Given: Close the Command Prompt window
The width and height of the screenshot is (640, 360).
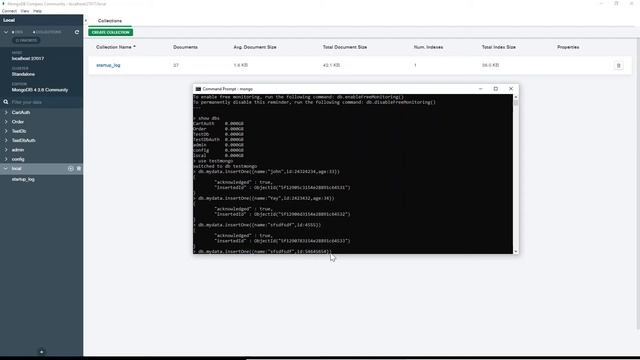Looking at the screenshot, I should 511,89.
